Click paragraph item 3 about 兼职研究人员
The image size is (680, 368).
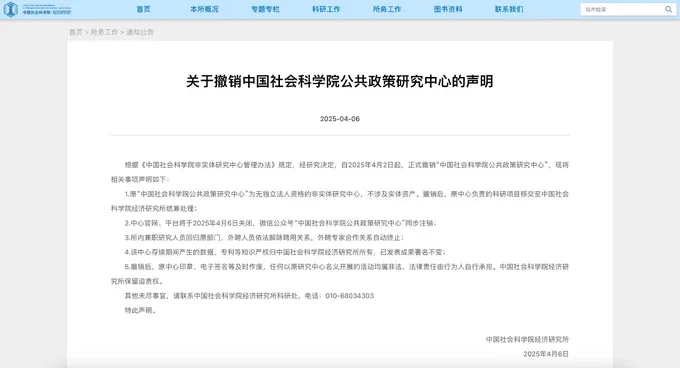[x=265, y=238]
